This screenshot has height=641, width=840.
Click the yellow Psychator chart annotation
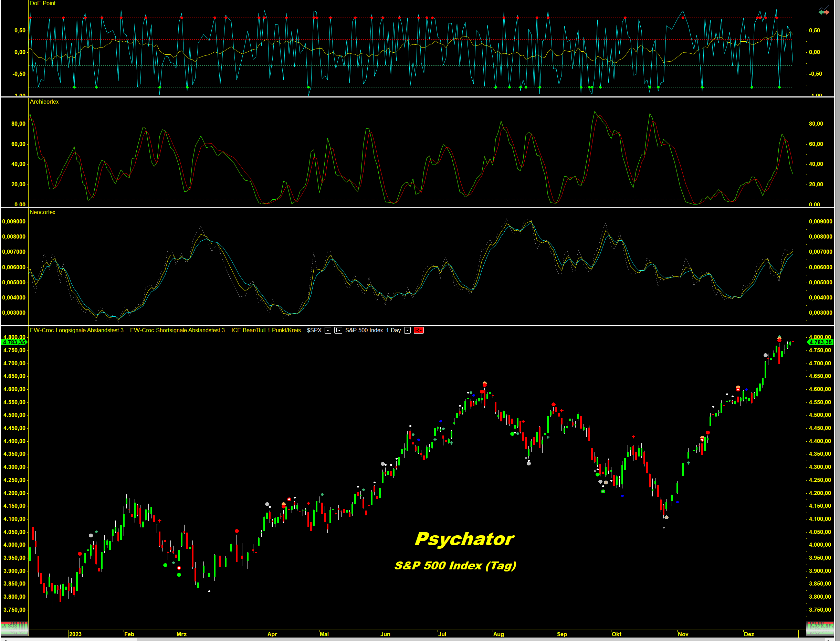[x=464, y=539]
